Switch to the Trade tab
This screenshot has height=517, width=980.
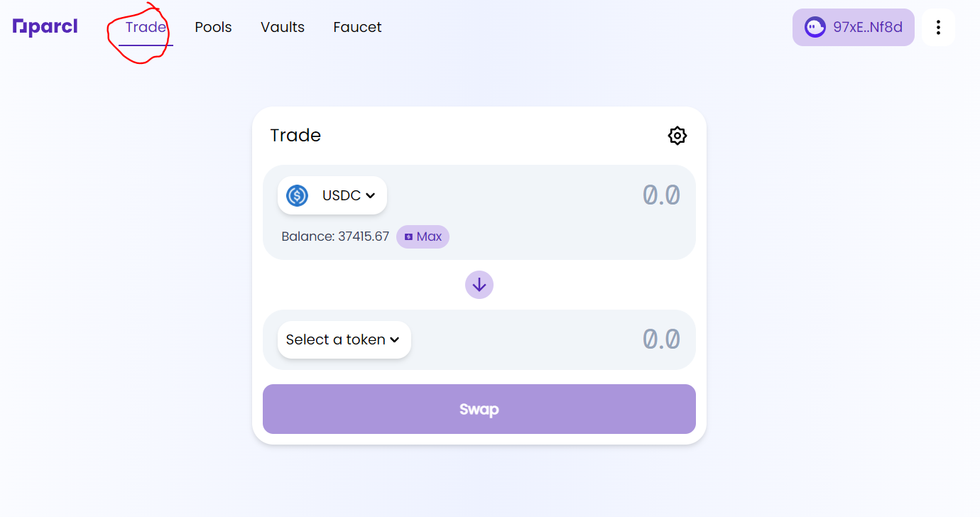[x=146, y=27]
